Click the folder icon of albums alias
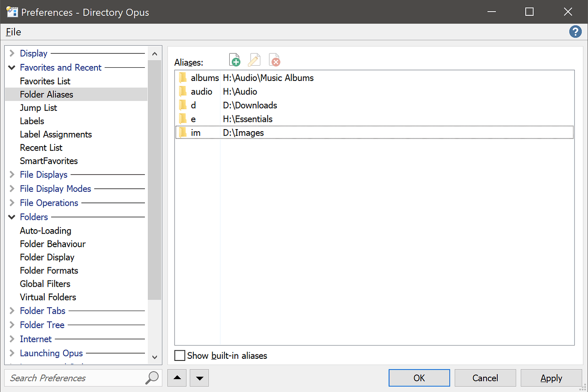The height and width of the screenshot is (392, 588). pos(183,78)
